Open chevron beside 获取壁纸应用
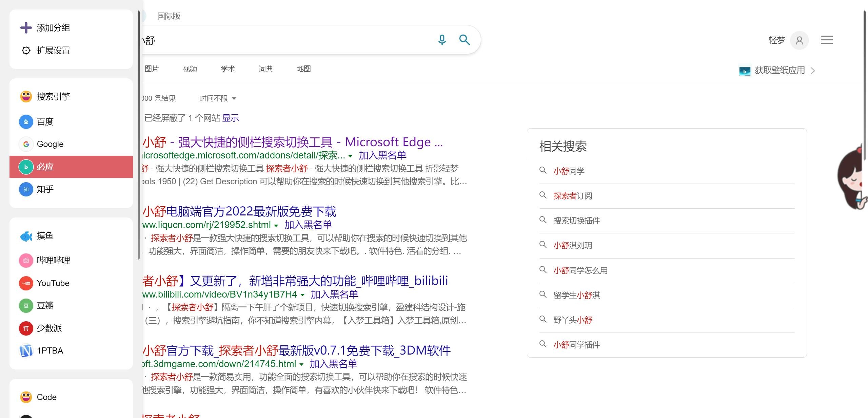The image size is (868, 418). [x=813, y=71]
